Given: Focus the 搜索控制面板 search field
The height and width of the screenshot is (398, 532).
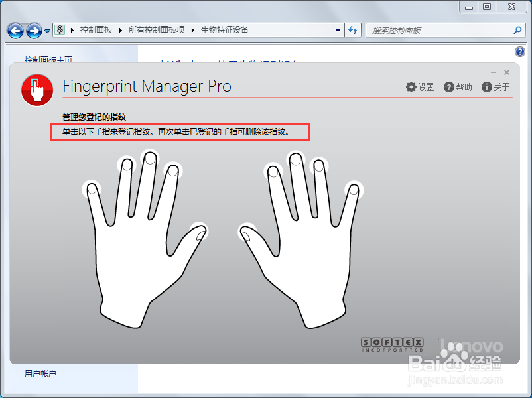Looking at the screenshot, I should pyautogui.click(x=446, y=31).
